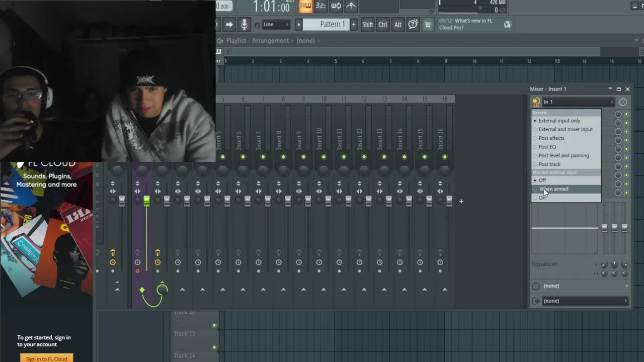Click the 3.2 countdown before recording icon
Viewport: 644px width, 362px height.
pos(320,6)
